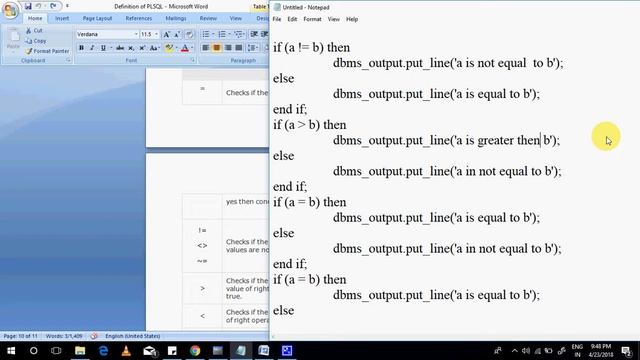The width and height of the screenshot is (640, 360).
Task: Open the Font dialog launcher
Action: [193, 60]
